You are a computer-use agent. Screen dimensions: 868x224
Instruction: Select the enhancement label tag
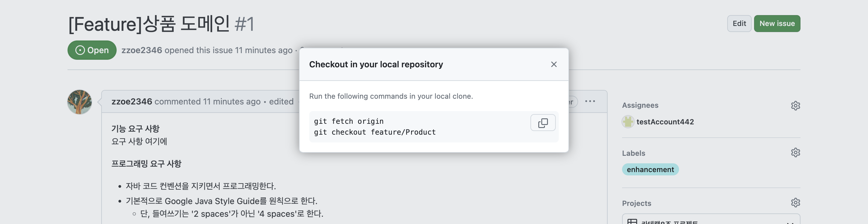click(x=650, y=170)
